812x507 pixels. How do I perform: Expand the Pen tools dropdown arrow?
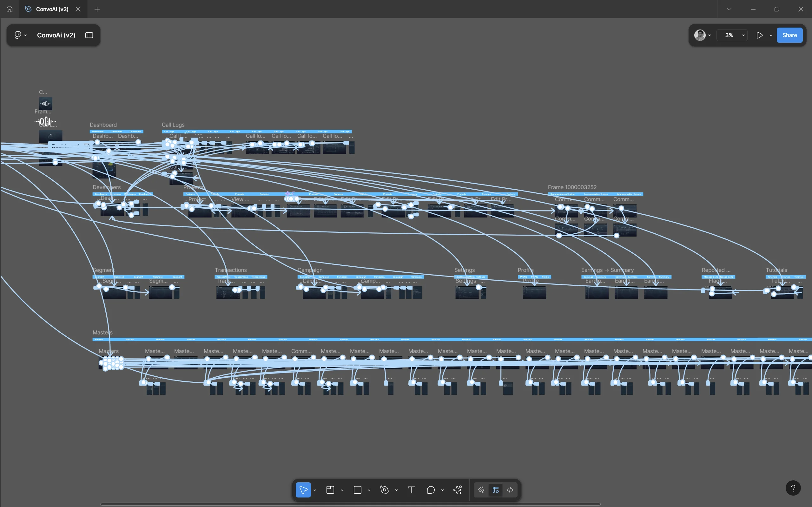click(396, 490)
